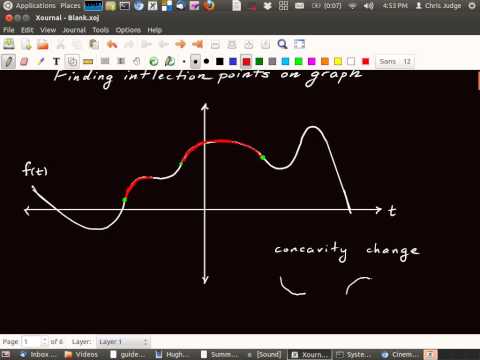
Task: Select the Vertical Space tool
Action: [121, 61]
